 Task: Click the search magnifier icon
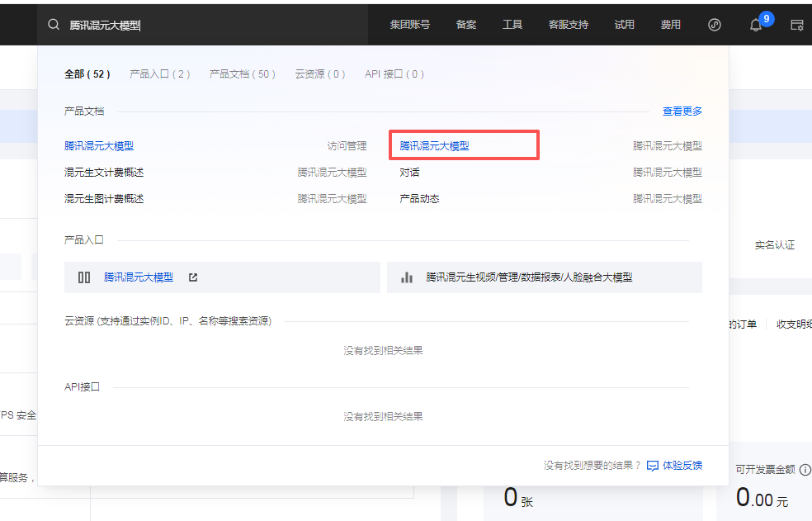[x=54, y=25]
